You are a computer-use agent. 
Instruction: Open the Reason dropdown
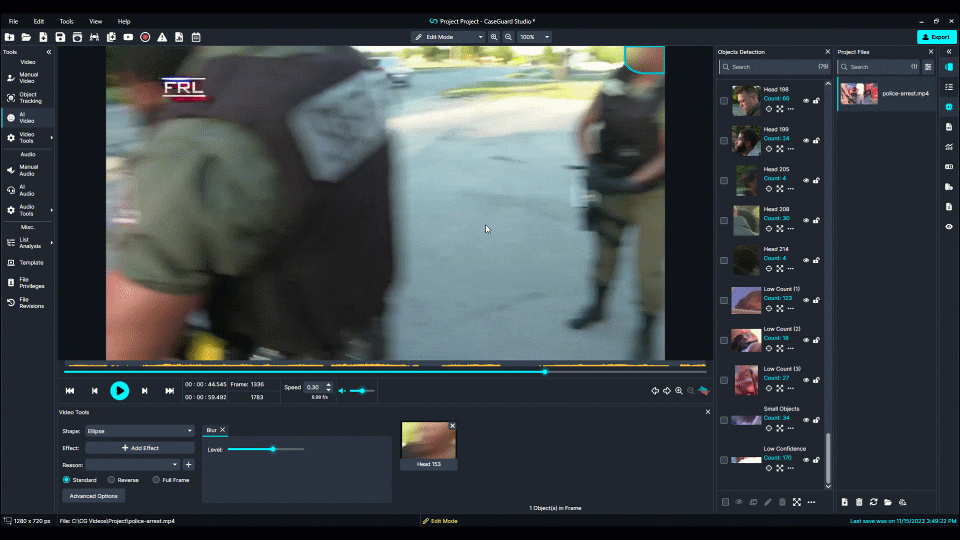132,465
